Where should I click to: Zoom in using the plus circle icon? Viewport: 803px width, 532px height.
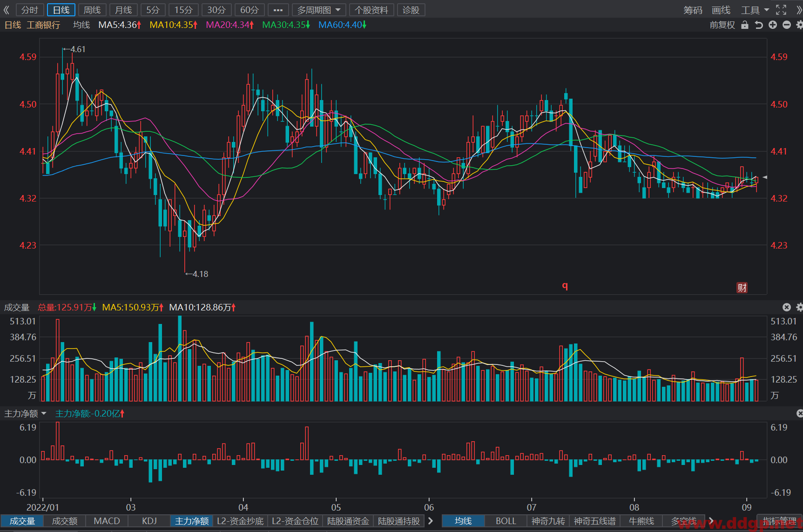773,25
